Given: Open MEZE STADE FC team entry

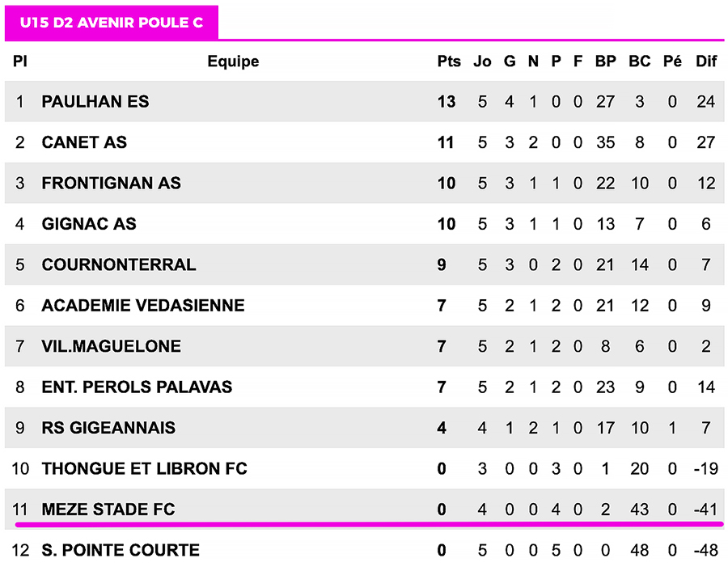Looking at the screenshot, I should (x=108, y=510).
